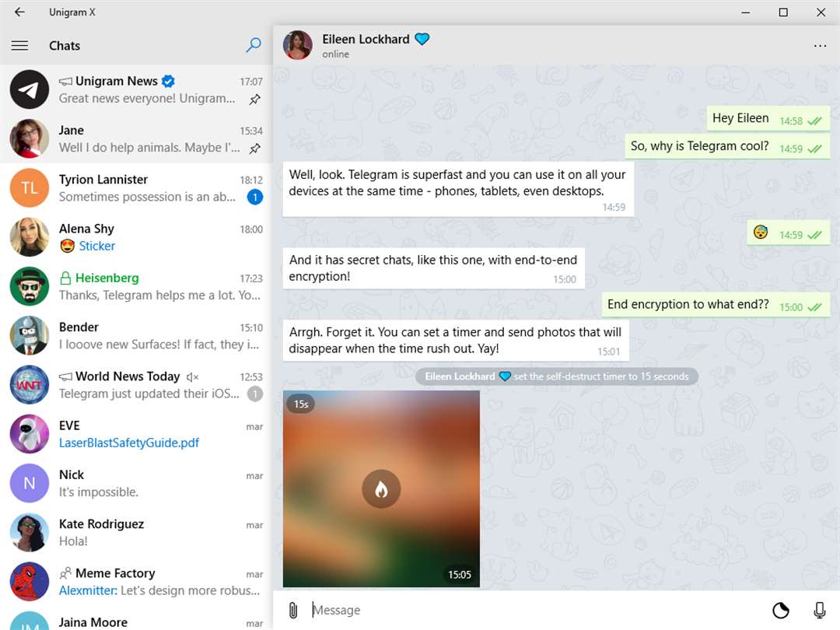Click the back arrow in title bar
Screen dimensions: 840x630
[x=19, y=12]
